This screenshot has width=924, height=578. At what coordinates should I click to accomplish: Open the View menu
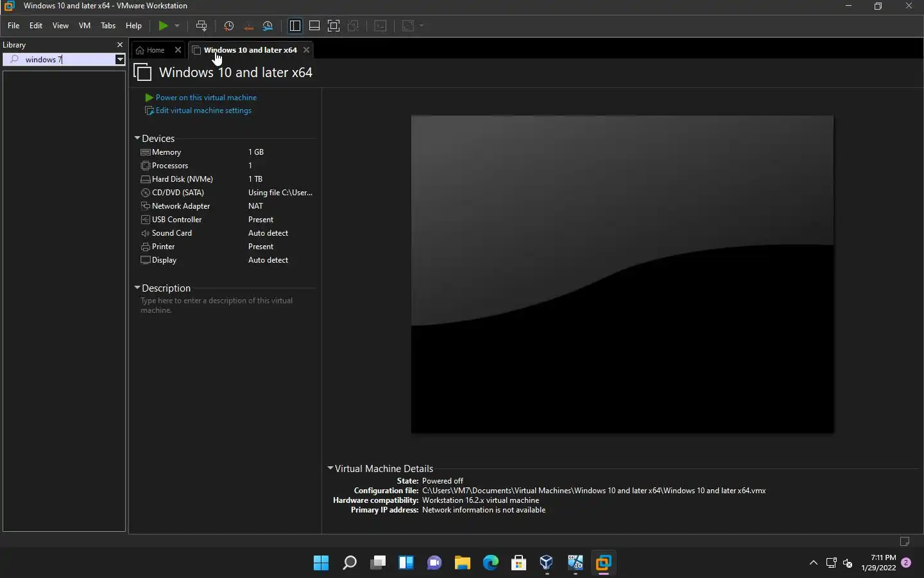[60, 26]
